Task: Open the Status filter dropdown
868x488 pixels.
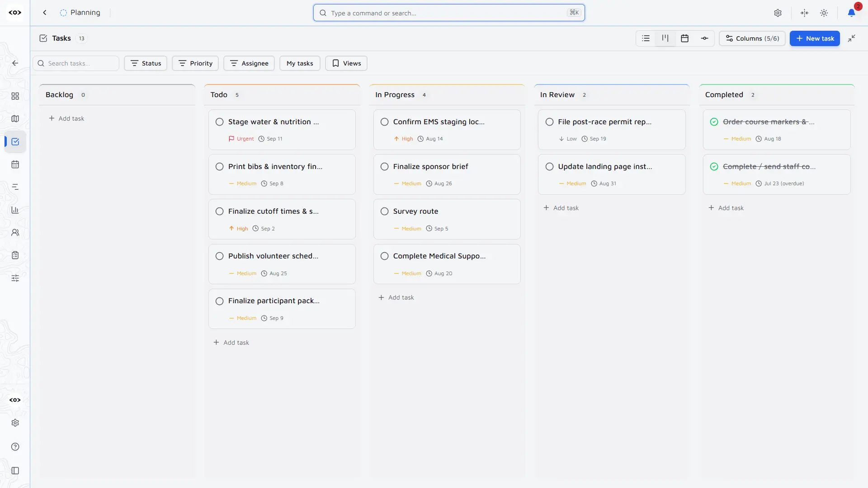Action: coord(146,63)
